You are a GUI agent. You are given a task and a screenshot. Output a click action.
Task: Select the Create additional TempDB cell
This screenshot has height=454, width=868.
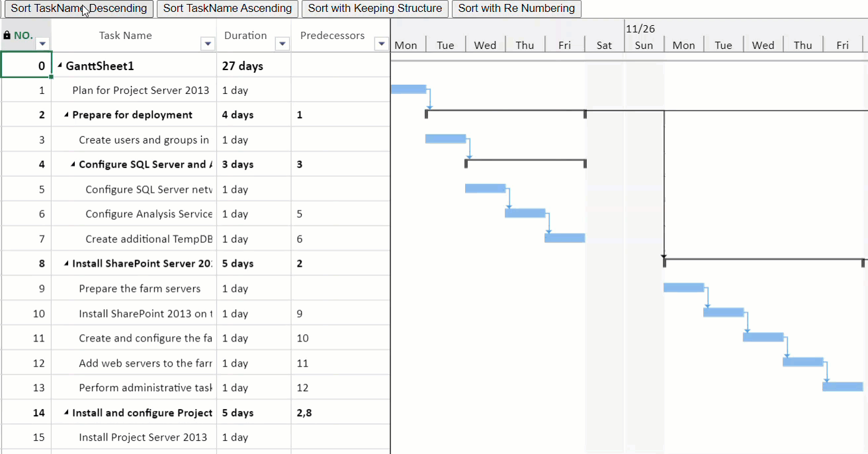134,239
